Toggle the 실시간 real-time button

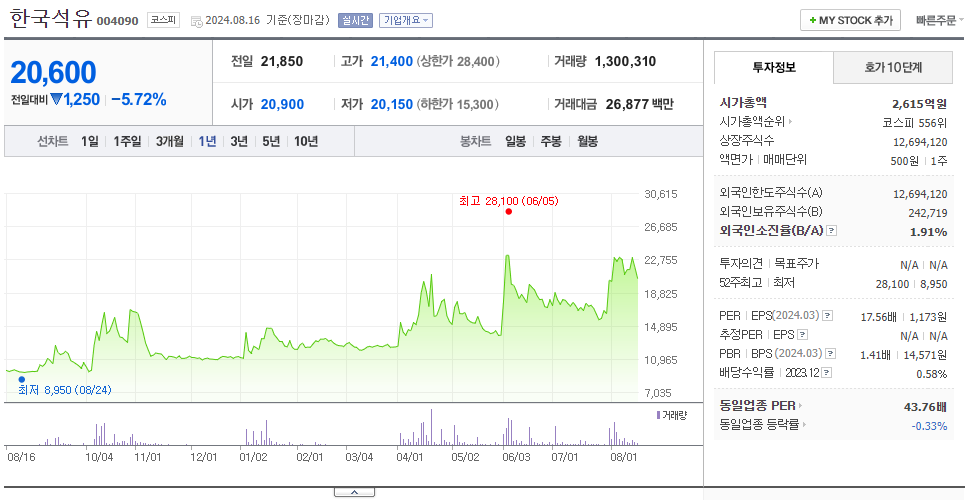coord(355,20)
